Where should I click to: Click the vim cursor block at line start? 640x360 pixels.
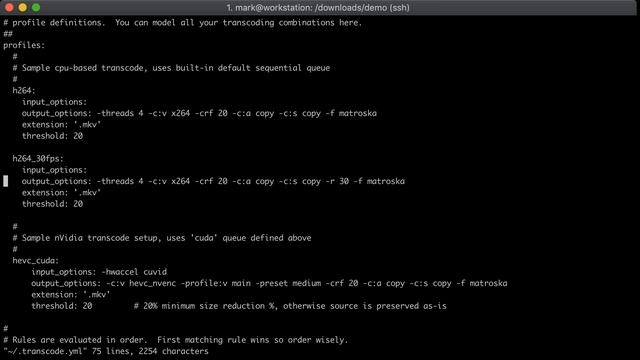6,181
